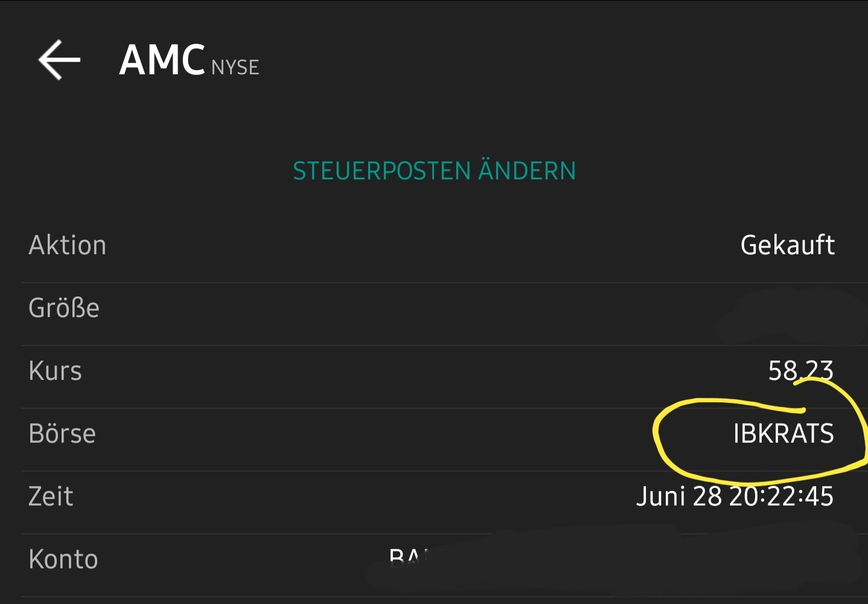Select the Gekauft action value
Image resolution: width=868 pixels, height=604 pixels.
coord(787,245)
